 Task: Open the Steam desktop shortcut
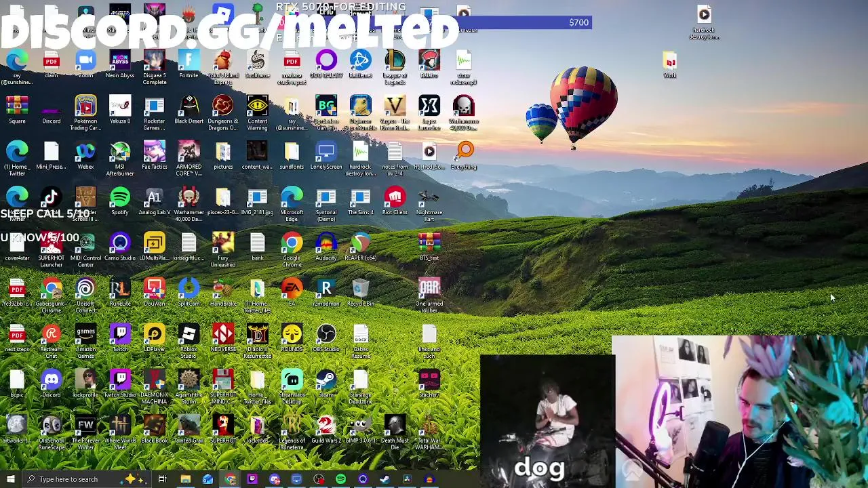[326, 380]
